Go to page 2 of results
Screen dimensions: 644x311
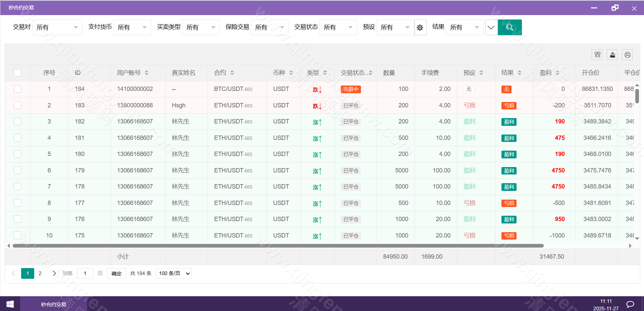[x=40, y=273]
